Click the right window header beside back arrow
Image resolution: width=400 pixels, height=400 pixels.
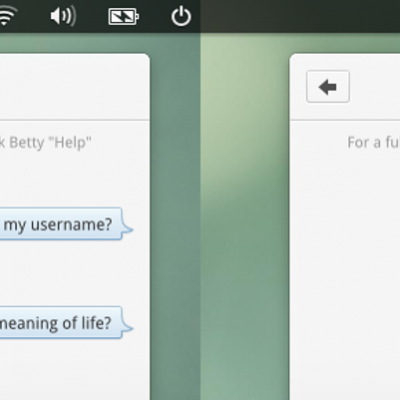click(x=375, y=87)
